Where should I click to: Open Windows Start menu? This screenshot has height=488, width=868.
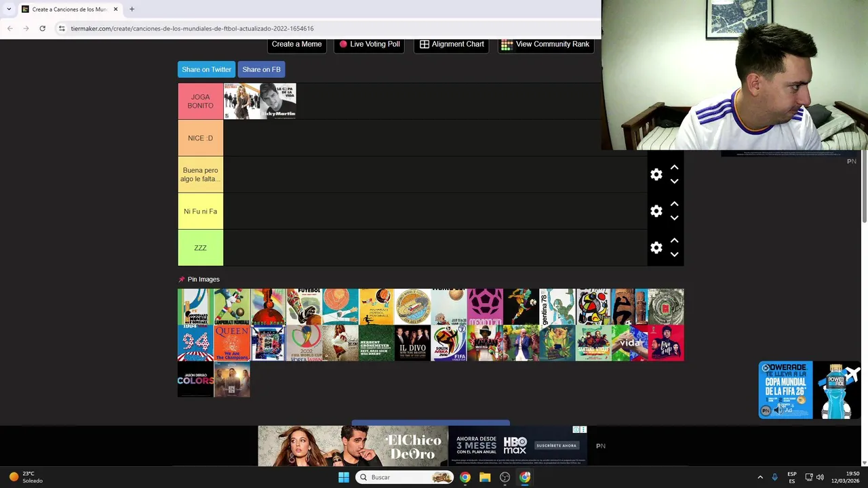click(x=344, y=477)
